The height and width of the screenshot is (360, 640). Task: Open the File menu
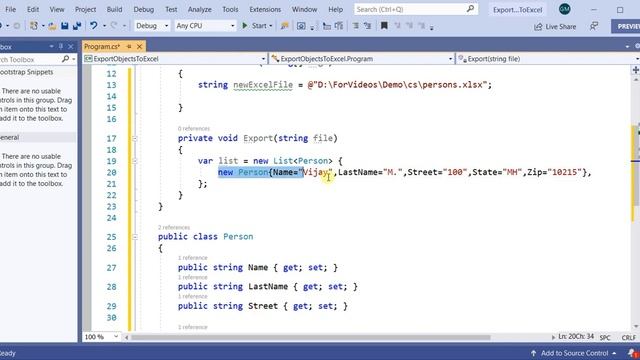pyautogui.click(x=10, y=9)
